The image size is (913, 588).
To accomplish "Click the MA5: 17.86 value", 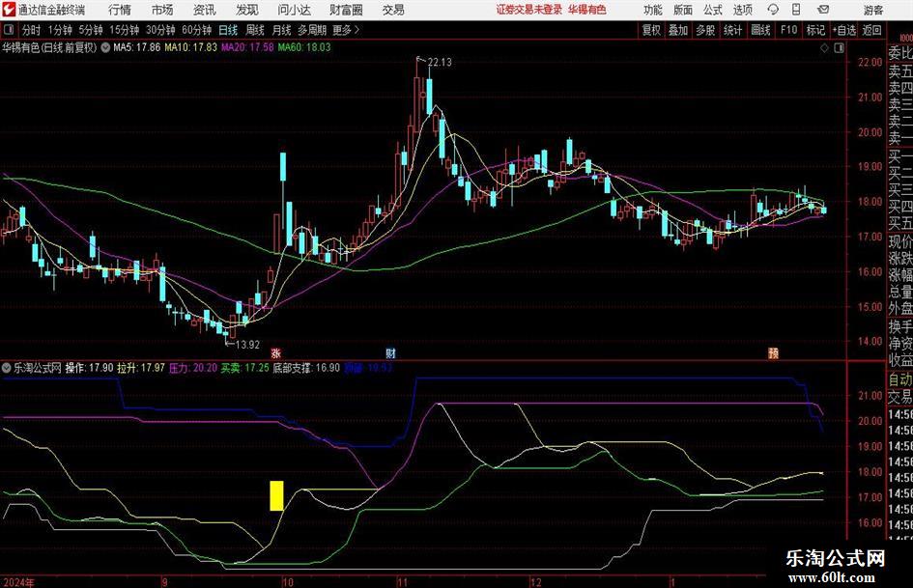I will [136, 47].
